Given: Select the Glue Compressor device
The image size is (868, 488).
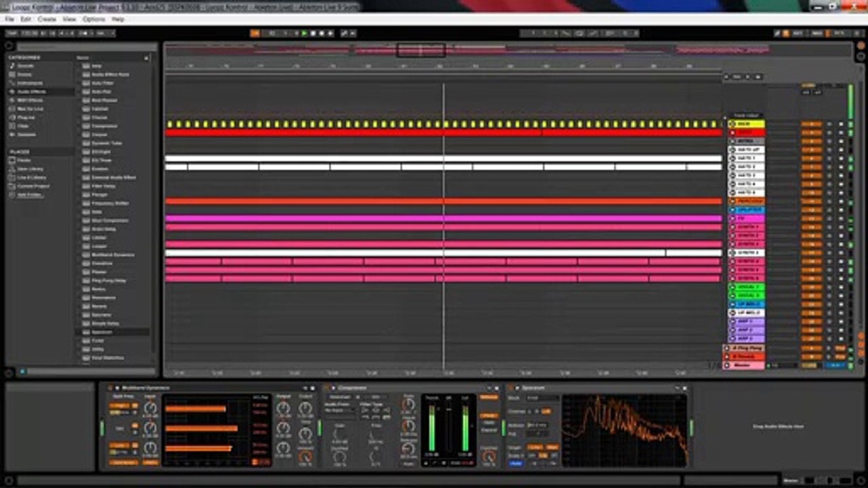Looking at the screenshot, I should coord(110,220).
